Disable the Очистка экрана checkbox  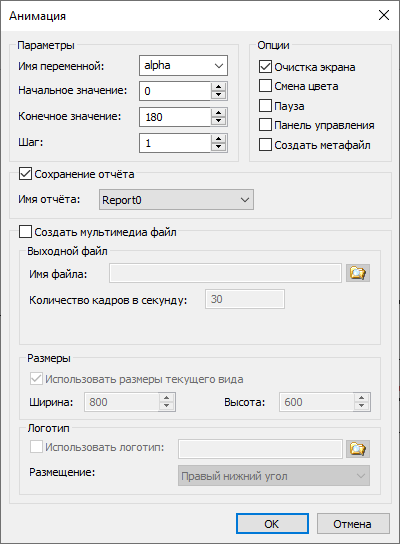(265, 67)
